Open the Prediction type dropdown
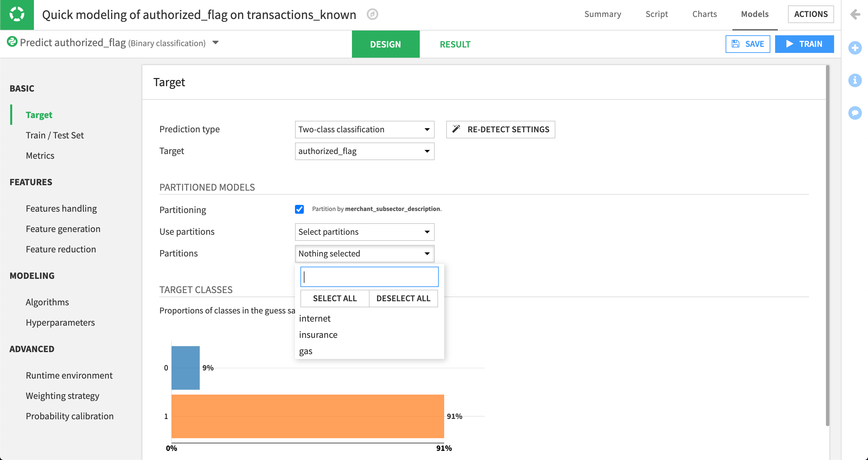 click(364, 130)
